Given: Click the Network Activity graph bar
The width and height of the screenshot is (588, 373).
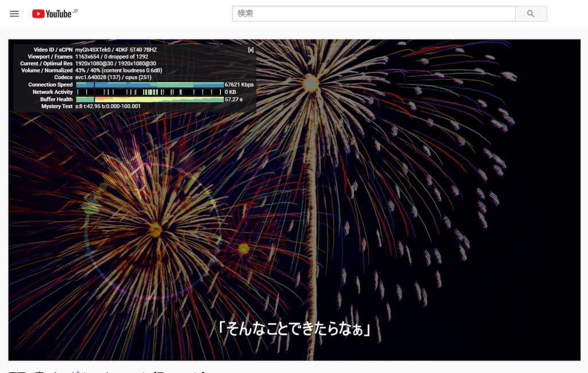Looking at the screenshot, I should pyautogui.click(x=149, y=92).
